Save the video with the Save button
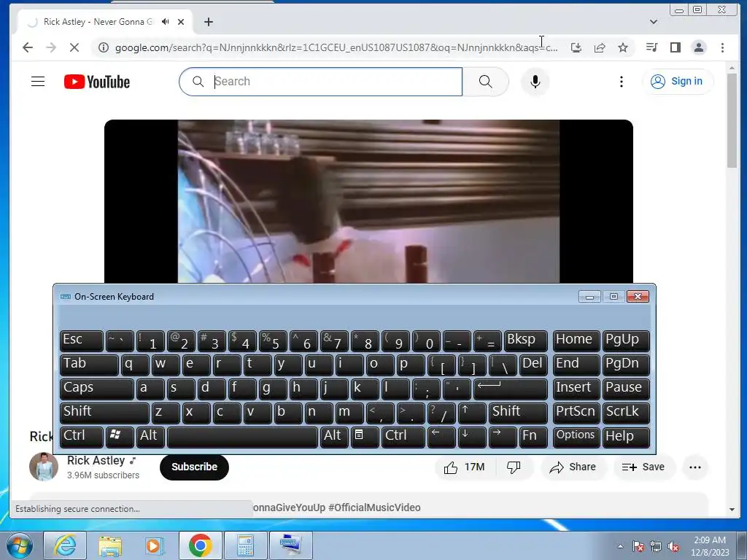Screen dimensions: 747x560 click(643, 467)
